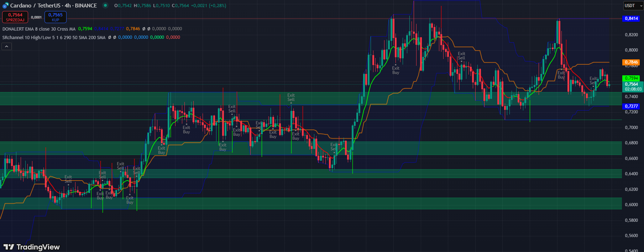Open the USDT currency dropdown
The image size is (644, 252).
click(633, 6)
